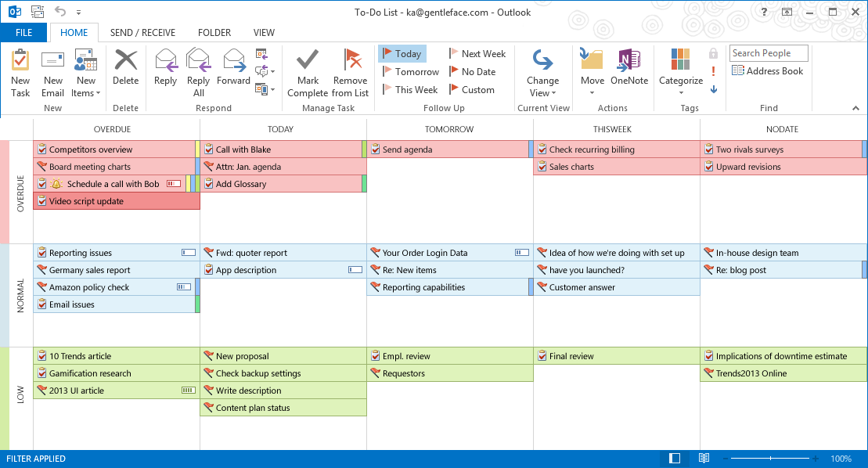
Task: Collapse the ribbon with the chevron
Action: click(855, 109)
